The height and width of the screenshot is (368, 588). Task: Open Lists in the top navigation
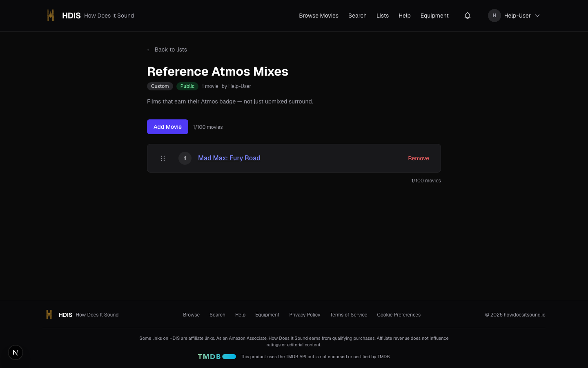click(383, 16)
